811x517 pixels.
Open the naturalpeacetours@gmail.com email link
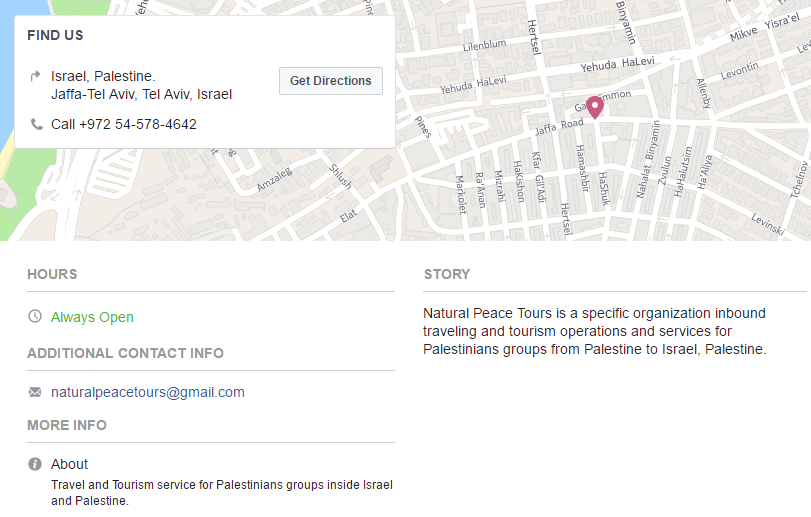(x=148, y=392)
